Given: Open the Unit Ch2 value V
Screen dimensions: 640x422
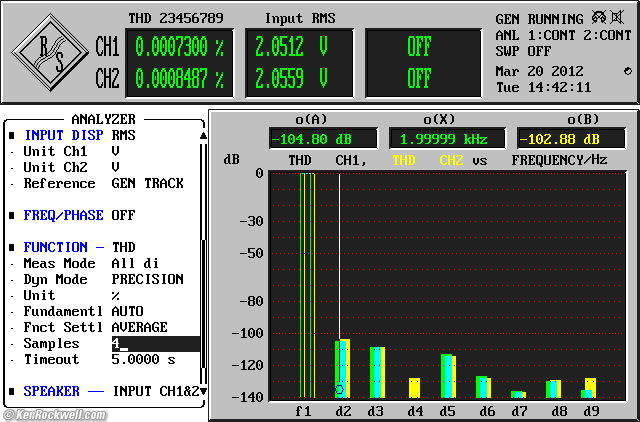Looking at the screenshot, I should pos(115,167).
